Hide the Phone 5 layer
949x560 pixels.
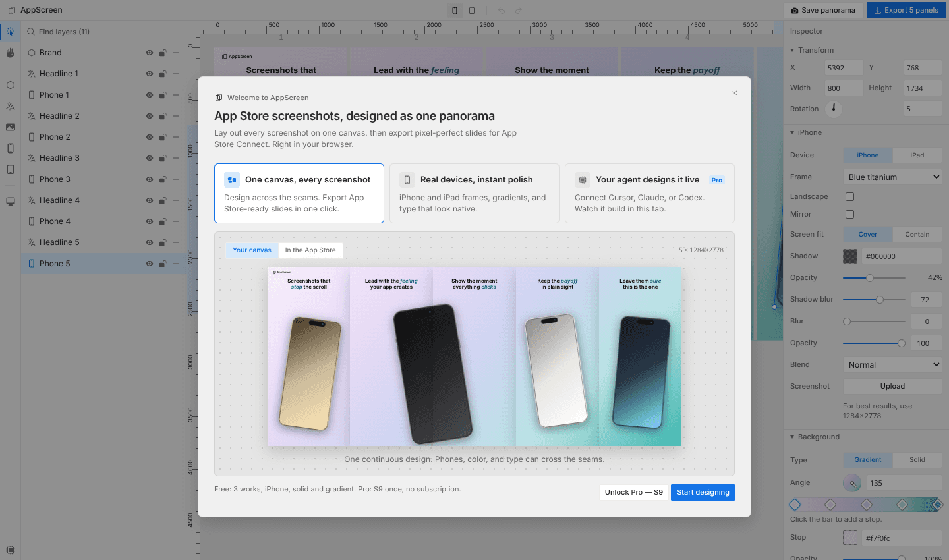click(x=150, y=264)
